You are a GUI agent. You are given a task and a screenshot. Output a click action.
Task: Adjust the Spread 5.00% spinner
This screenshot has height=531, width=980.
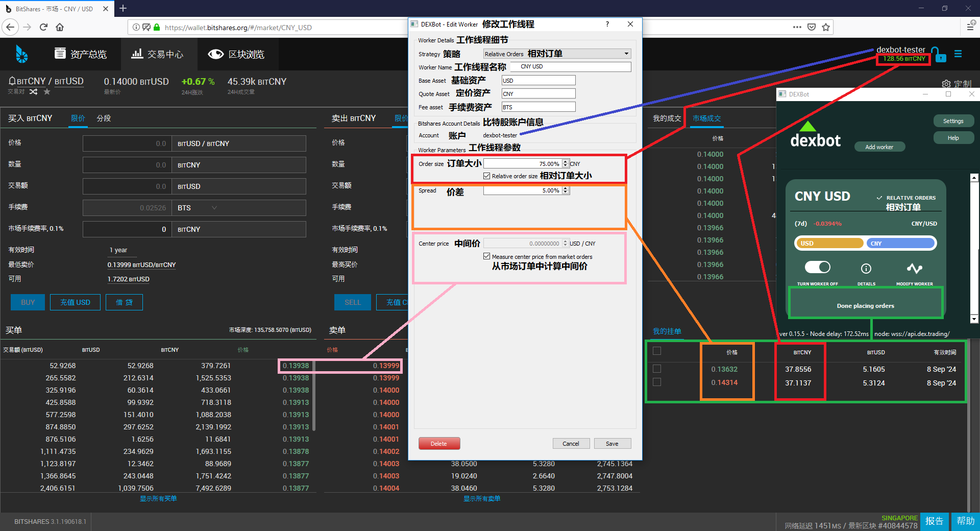(565, 190)
